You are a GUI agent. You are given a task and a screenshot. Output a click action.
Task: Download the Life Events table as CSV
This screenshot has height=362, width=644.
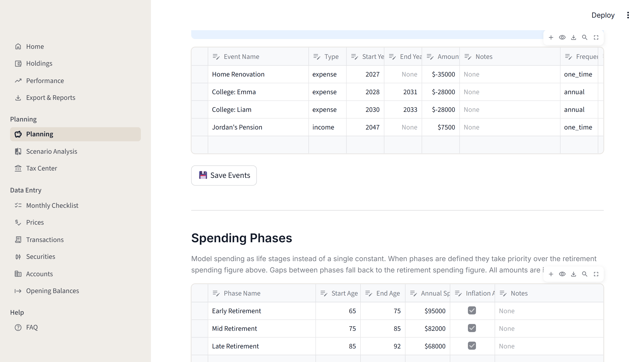574,37
